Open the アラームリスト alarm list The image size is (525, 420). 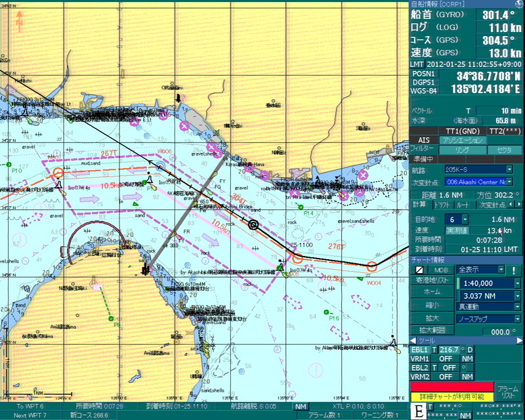[507, 392]
